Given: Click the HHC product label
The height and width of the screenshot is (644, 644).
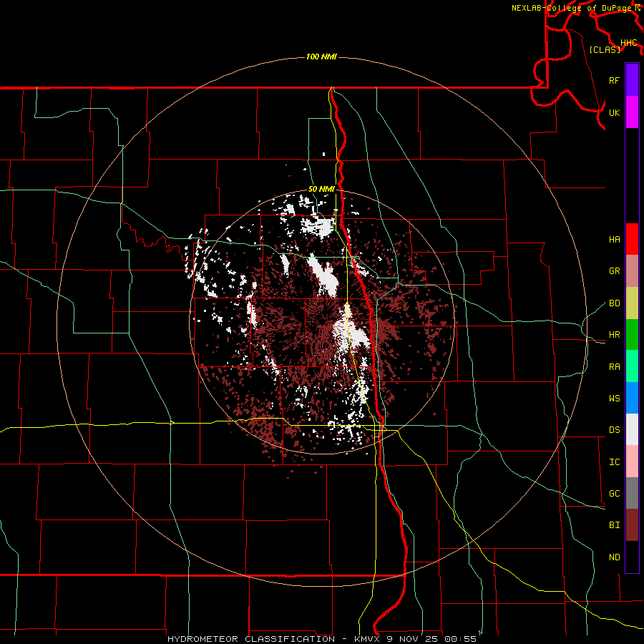Looking at the screenshot, I should 629,43.
